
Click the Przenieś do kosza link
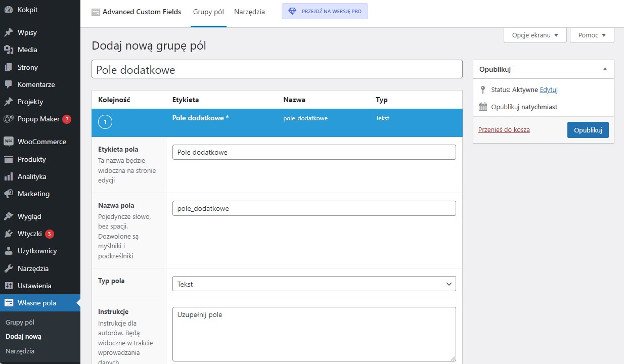click(x=504, y=130)
